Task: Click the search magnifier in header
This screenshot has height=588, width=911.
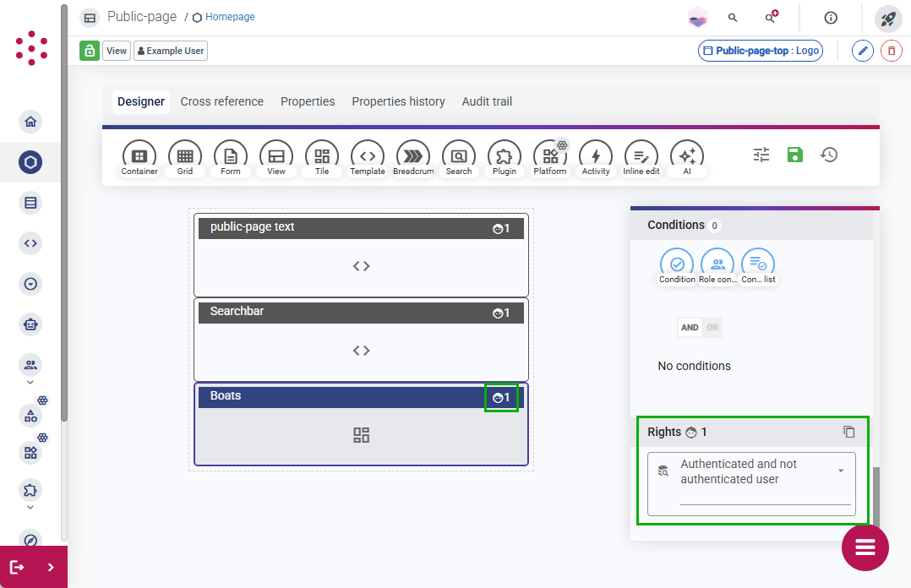Action: tap(733, 18)
